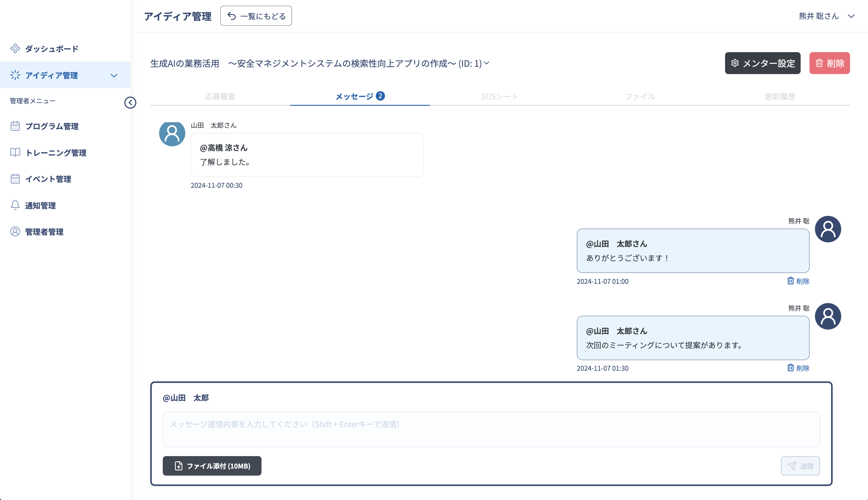Screen dimensions: 868x500
Task: Collapse the sidebar with the circular arrow
Action: click(130, 102)
